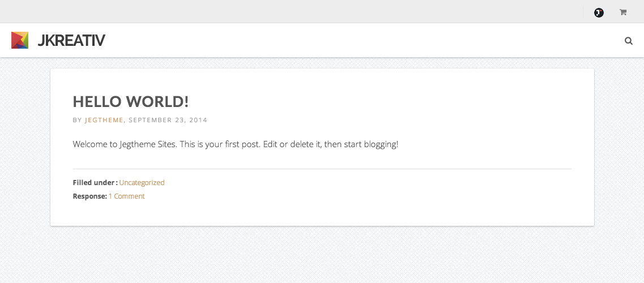Click the "Filled under :" label

95,183
